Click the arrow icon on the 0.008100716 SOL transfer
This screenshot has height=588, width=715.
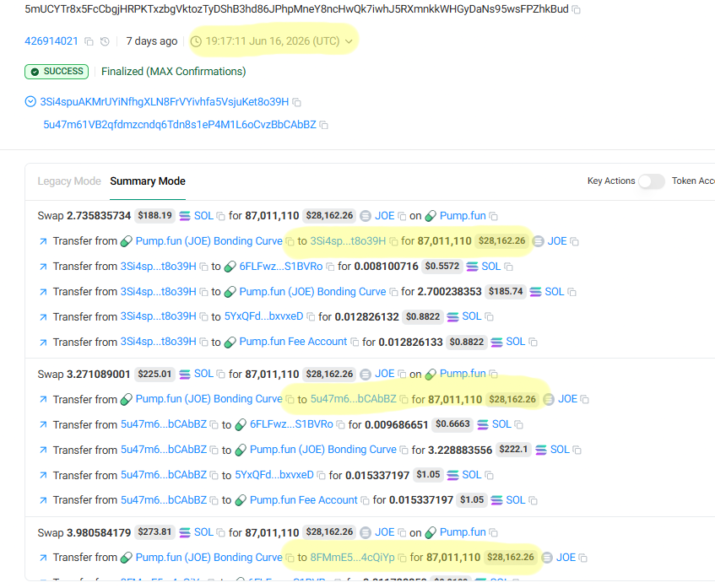pyautogui.click(x=43, y=267)
